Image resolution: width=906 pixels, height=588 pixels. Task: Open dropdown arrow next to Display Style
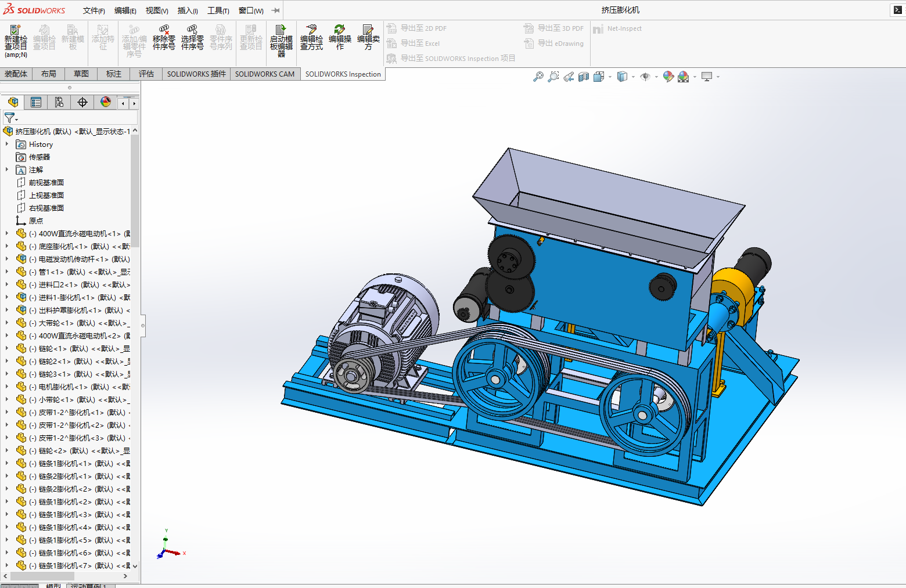tap(633, 77)
